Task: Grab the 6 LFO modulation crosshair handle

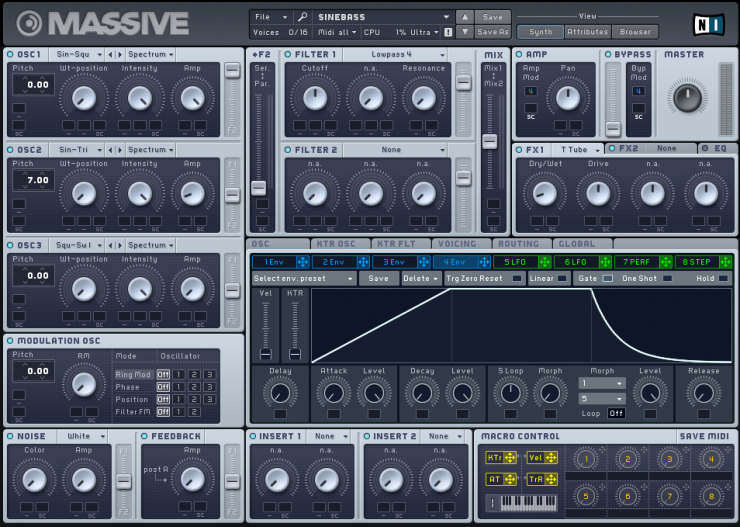Action: pos(605,262)
